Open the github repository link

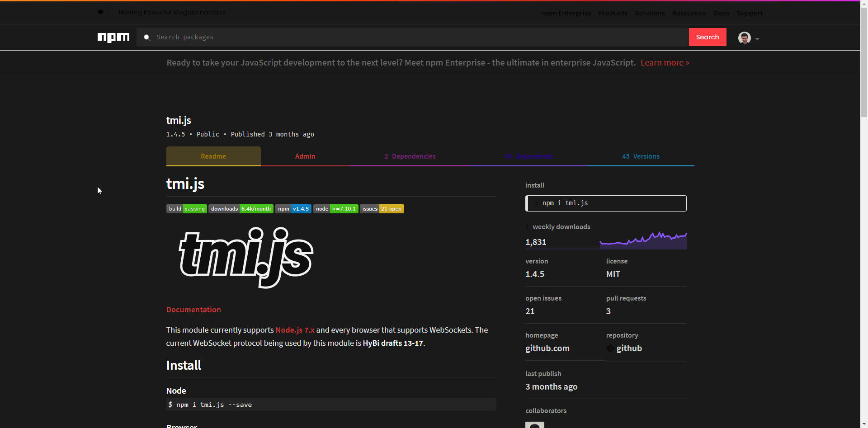tap(629, 348)
